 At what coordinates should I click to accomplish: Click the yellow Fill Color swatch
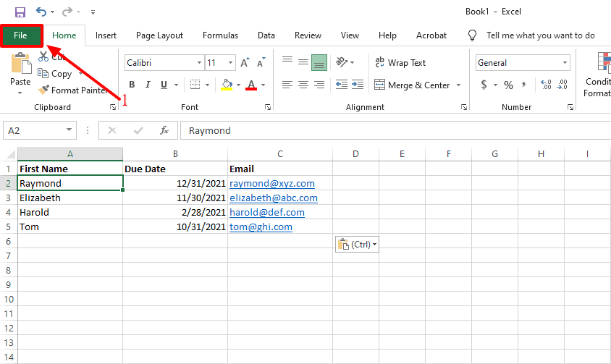pyautogui.click(x=227, y=85)
